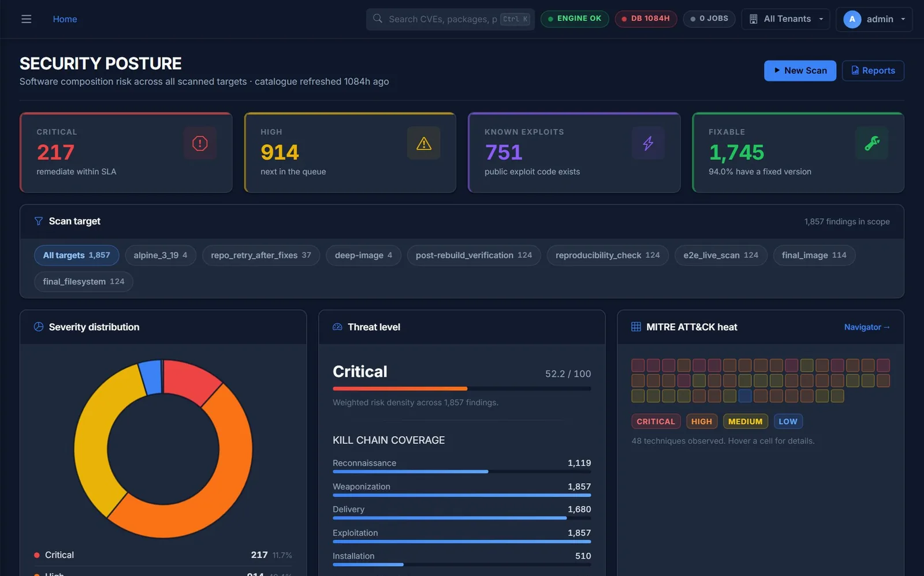The image size is (924, 576).
Task: Click the ENGINE OK status badge
Action: (575, 18)
